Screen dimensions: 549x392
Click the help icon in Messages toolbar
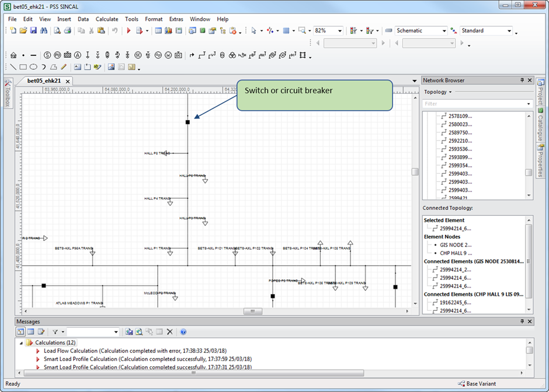click(183, 332)
